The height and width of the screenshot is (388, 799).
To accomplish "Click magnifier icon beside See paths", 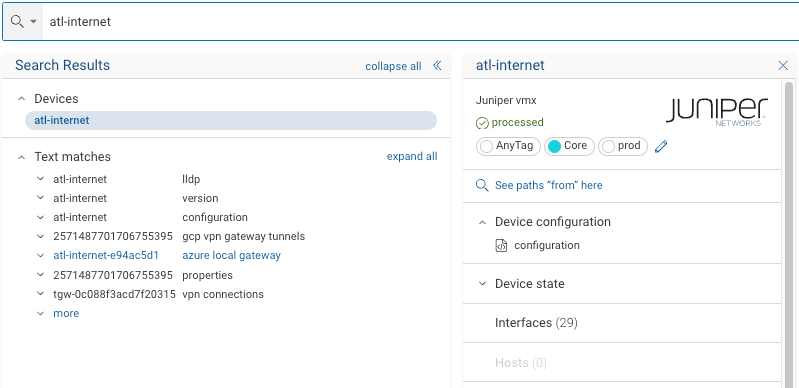I will coord(482,185).
